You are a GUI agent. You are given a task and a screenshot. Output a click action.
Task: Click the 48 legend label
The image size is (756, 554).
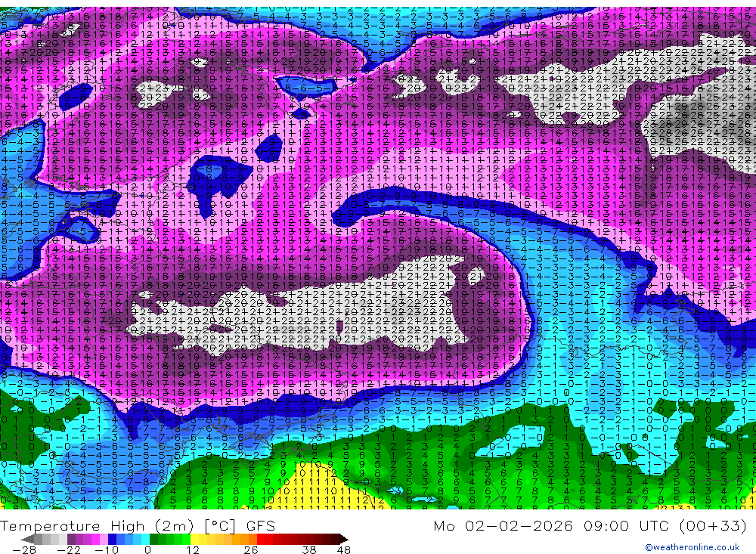pyautogui.click(x=344, y=550)
